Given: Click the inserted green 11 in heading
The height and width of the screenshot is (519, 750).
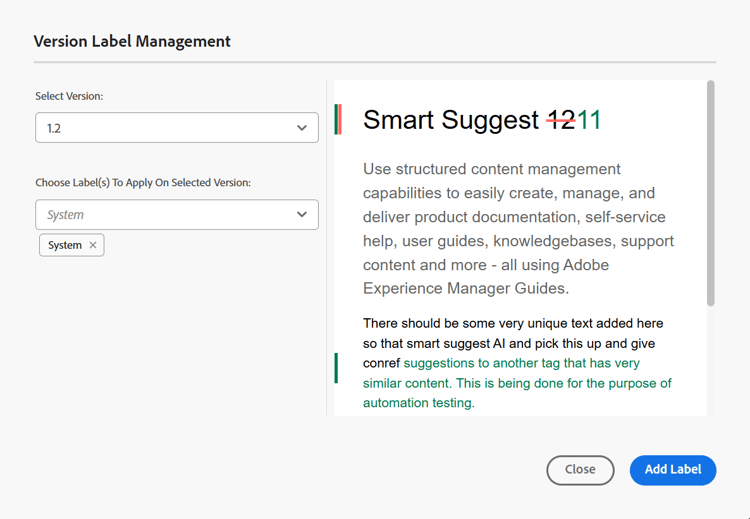Looking at the screenshot, I should [x=589, y=120].
